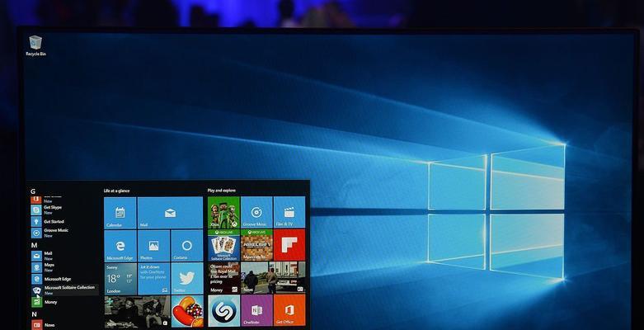This screenshot has width=644, height=330.
Task: Open the Photos tile
Action: coord(153,245)
